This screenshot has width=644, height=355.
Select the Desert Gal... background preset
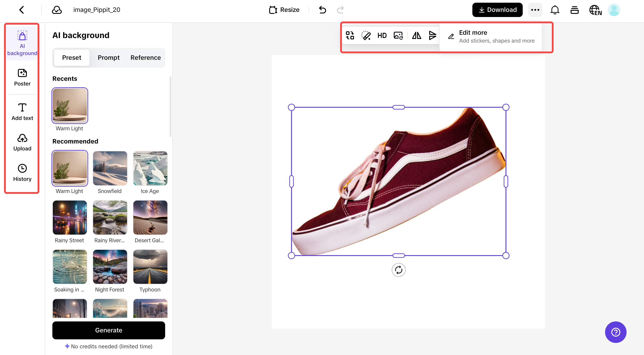tap(150, 218)
